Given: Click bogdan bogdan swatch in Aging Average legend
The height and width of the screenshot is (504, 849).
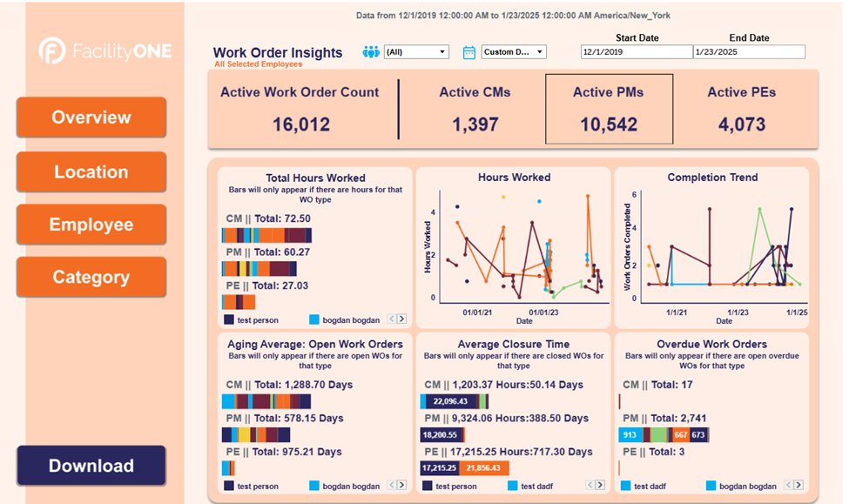Looking at the screenshot, I should 314,486.
